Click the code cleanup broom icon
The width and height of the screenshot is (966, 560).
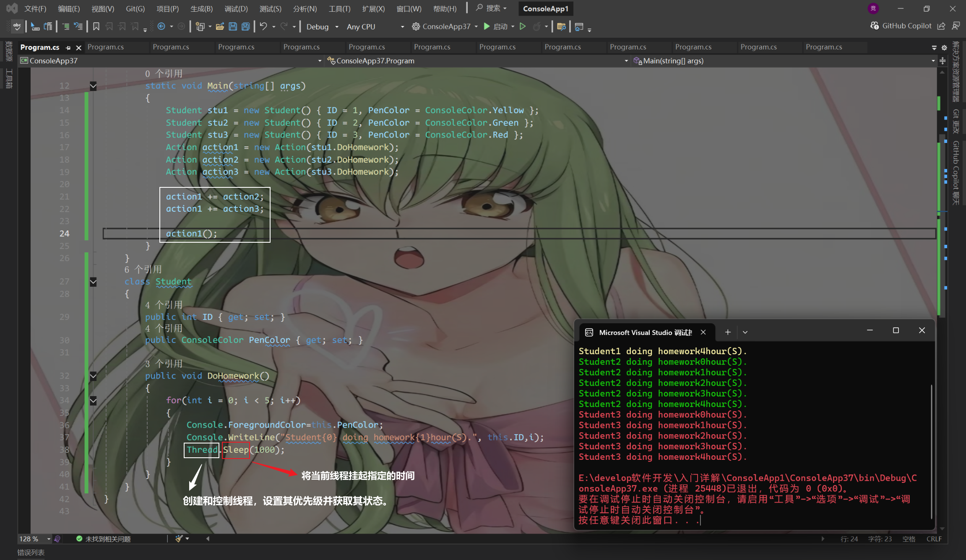pyautogui.click(x=179, y=539)
